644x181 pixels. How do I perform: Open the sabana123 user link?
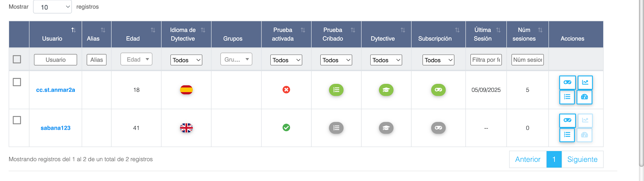[55, 128]
